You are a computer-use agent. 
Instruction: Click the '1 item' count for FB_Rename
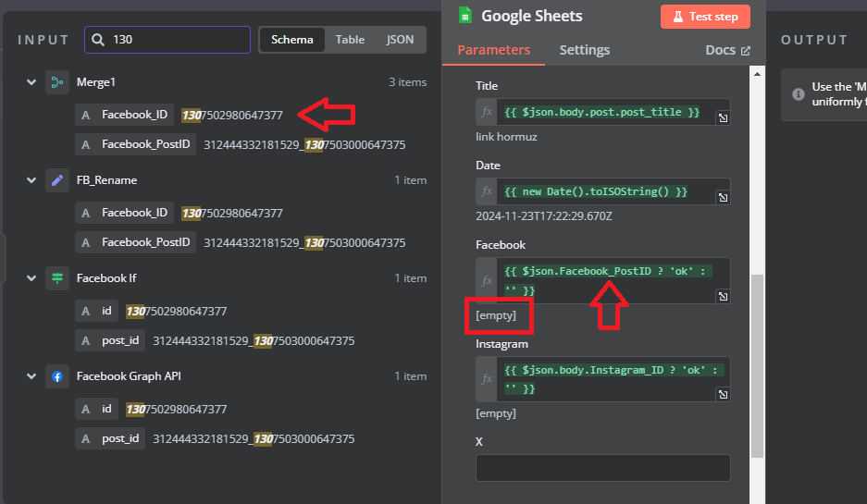click(410, 180)
